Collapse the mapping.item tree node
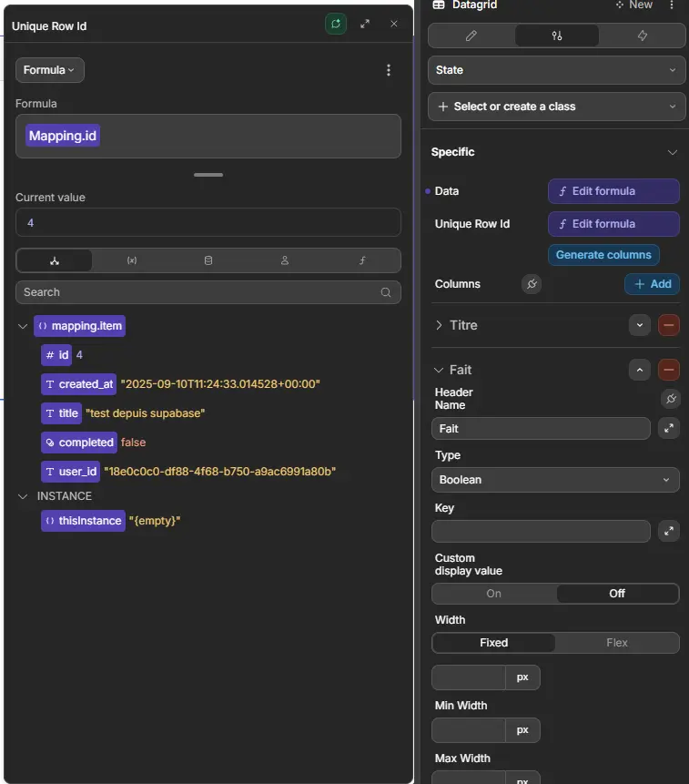The height and width of the screenshot is (784, 689). point(23,326)
